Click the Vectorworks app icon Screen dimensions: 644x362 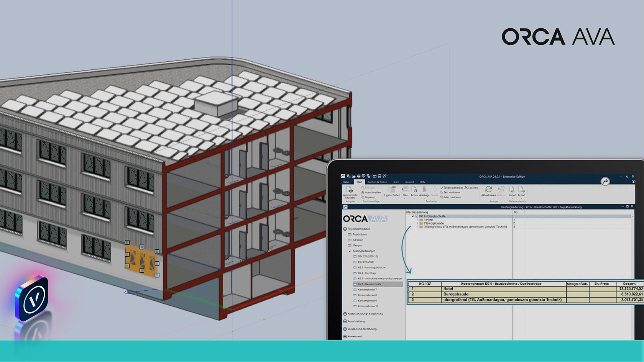click(32, 299)
